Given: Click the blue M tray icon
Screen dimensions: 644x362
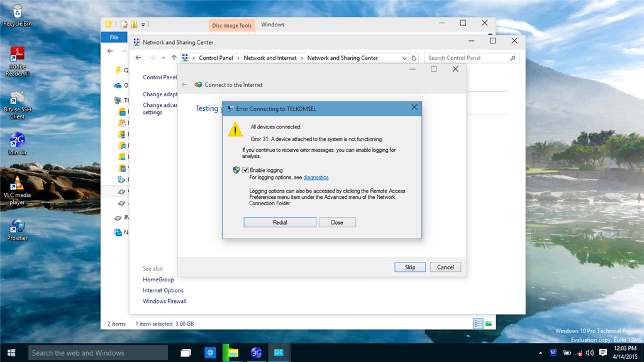Looking at the screenshot, I should (553, 353).
